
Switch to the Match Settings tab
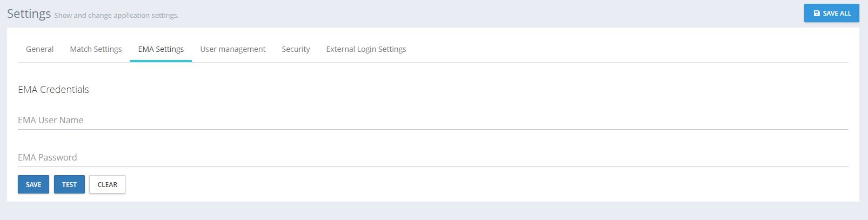(96, 49)
